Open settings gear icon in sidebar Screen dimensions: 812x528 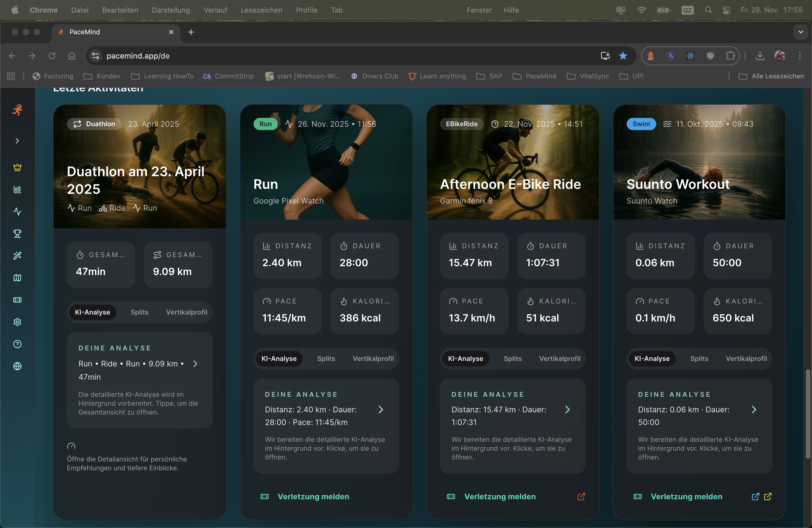pos(17,322)
